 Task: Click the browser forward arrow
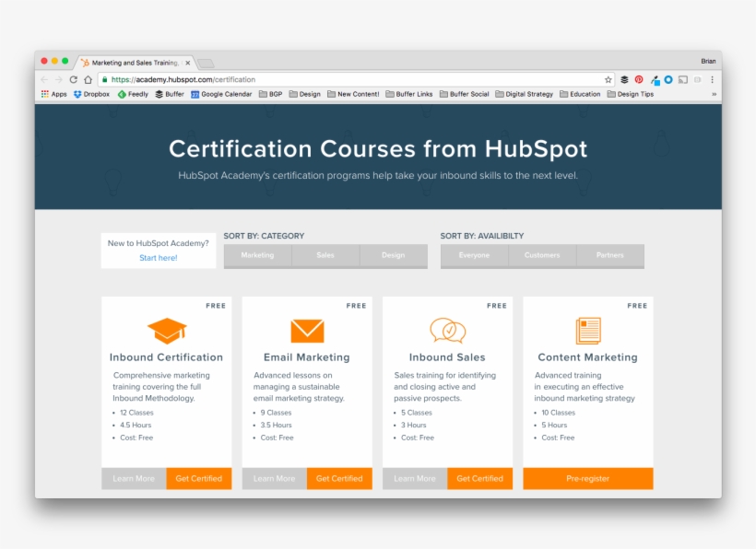point(59,79)
